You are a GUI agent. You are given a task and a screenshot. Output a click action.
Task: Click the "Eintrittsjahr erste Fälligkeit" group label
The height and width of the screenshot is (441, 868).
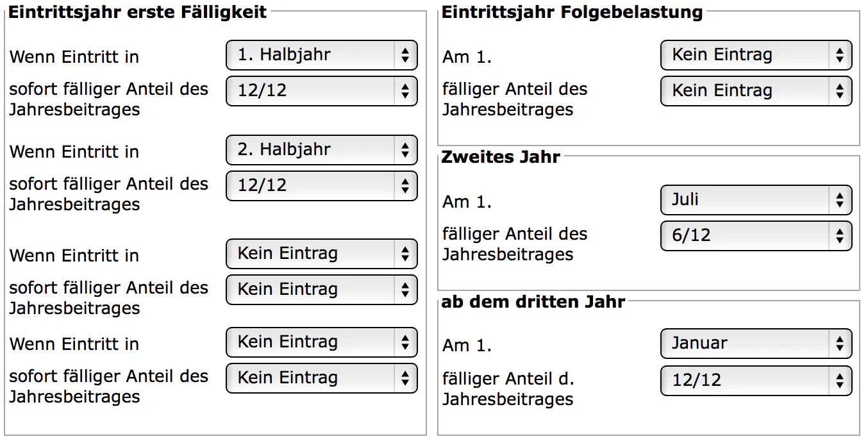tap(138, 12)
